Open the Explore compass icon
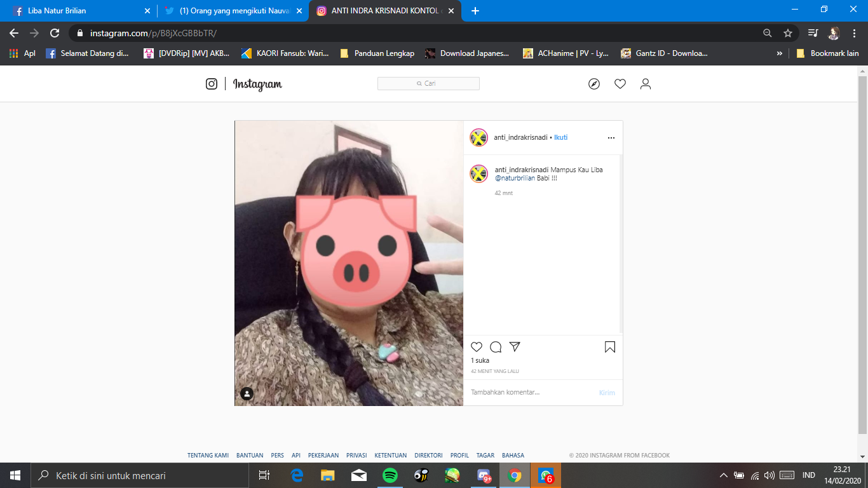868x488 pixels. (594, 84)
